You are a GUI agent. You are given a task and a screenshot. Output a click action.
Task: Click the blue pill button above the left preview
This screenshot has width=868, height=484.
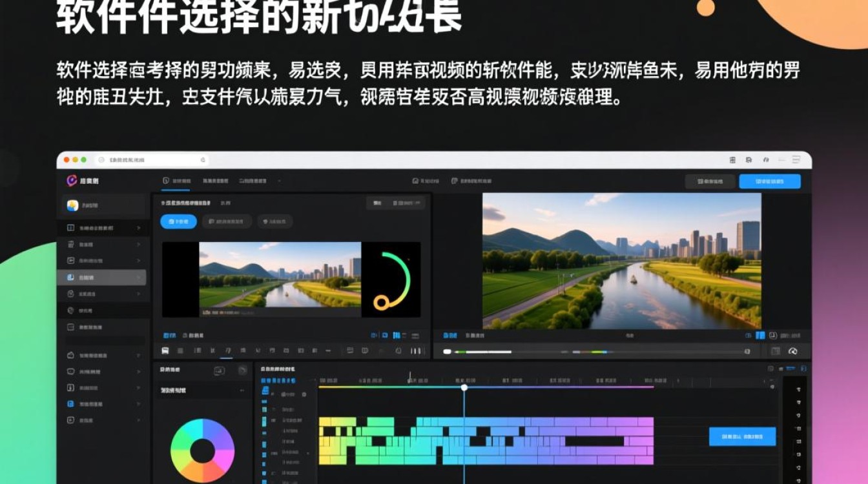tap(178, 221)
